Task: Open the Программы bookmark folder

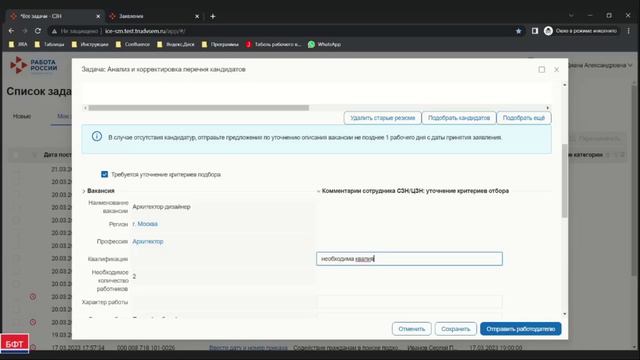Action: point(220,44)
